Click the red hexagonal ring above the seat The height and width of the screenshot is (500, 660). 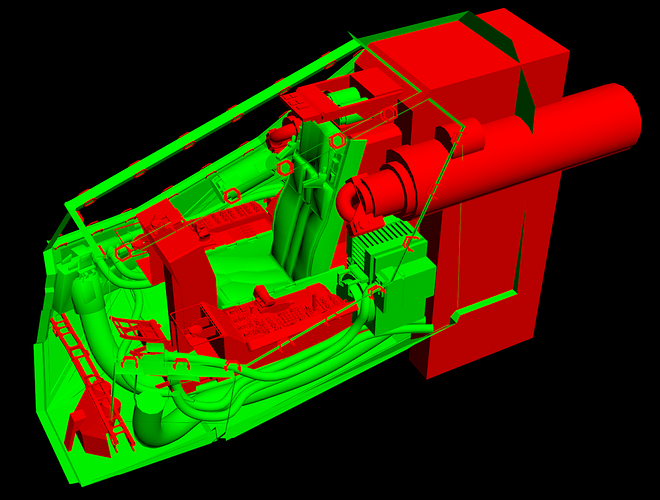click(x=338, y=142)
